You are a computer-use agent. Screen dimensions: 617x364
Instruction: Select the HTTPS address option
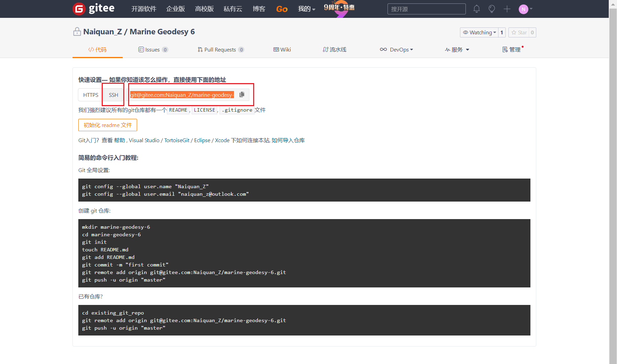91,95
